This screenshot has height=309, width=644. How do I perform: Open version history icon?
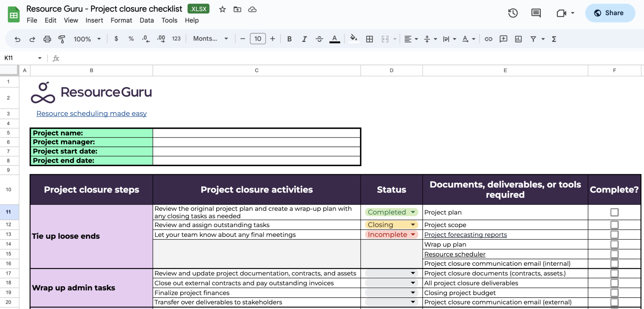[513, 13]
